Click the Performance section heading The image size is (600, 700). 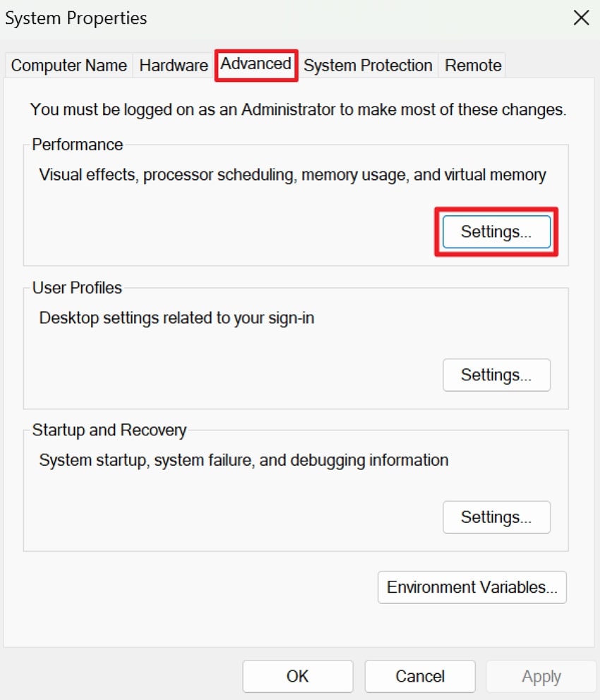(77, 145)
